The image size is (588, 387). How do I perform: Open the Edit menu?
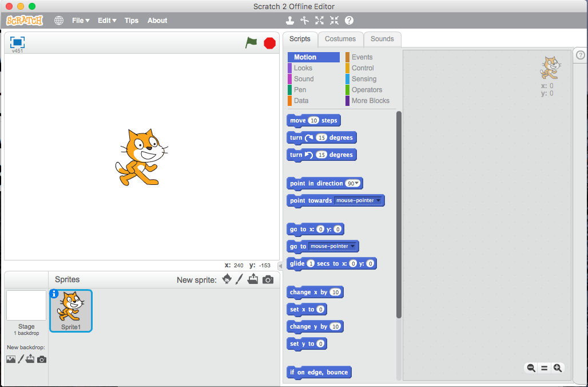click(x=107, y=21)
